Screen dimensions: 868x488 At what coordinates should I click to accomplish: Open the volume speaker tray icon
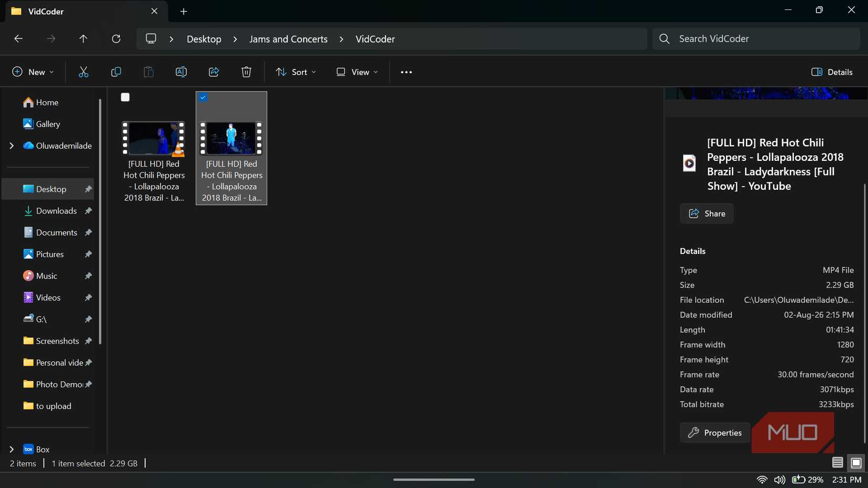(x=780, y=480)
